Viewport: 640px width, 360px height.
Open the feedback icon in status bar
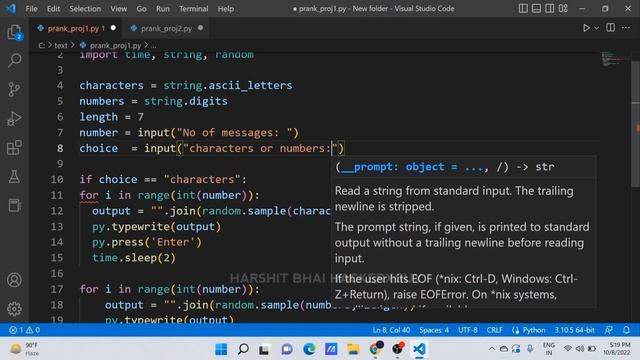point(609,330)
